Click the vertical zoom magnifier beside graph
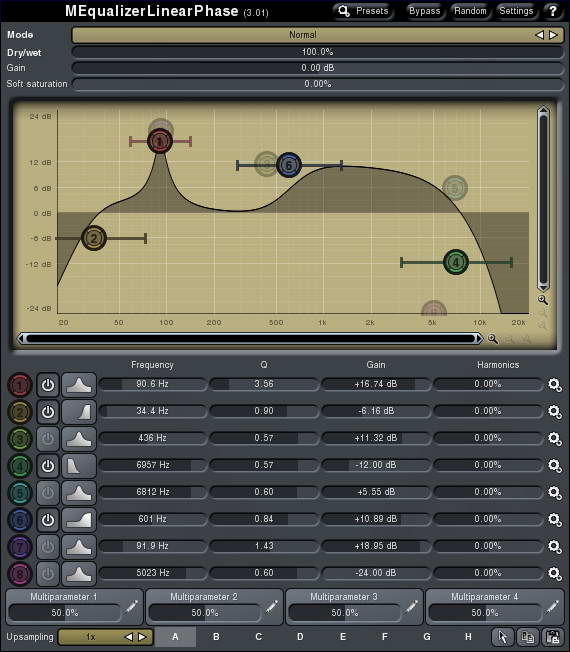The image size is (570, 652). (x=543, y=300)
